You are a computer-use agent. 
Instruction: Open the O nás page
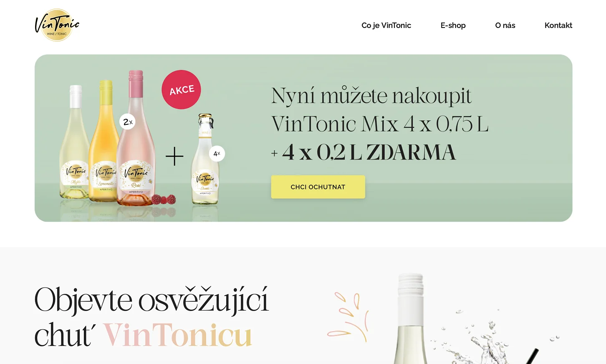[x=505, y=25]
